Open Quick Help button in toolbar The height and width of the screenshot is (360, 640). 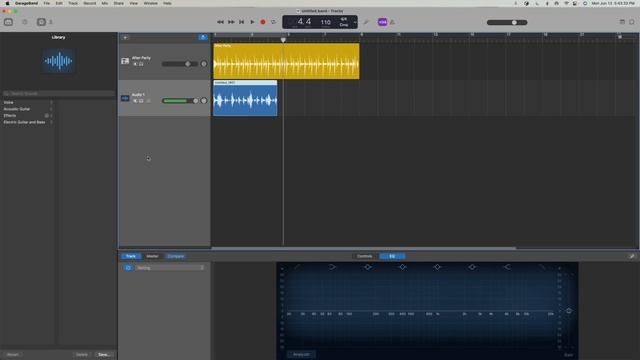click(25, 22)
